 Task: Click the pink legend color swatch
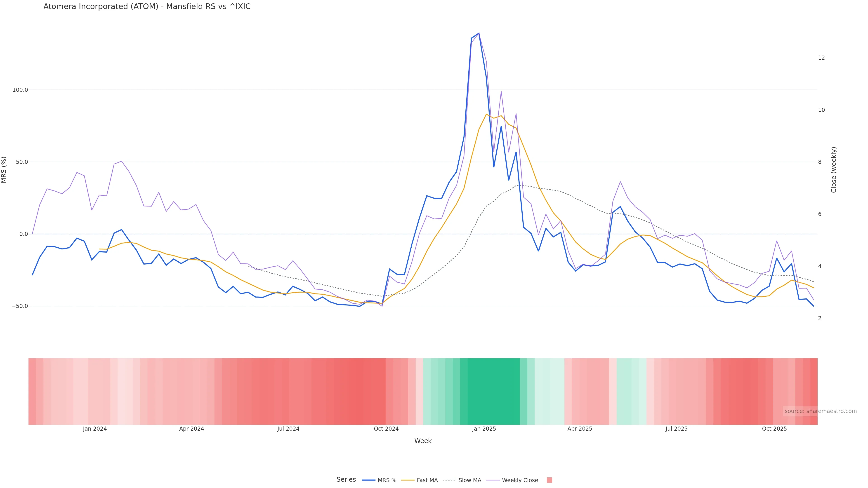[549, 480]
